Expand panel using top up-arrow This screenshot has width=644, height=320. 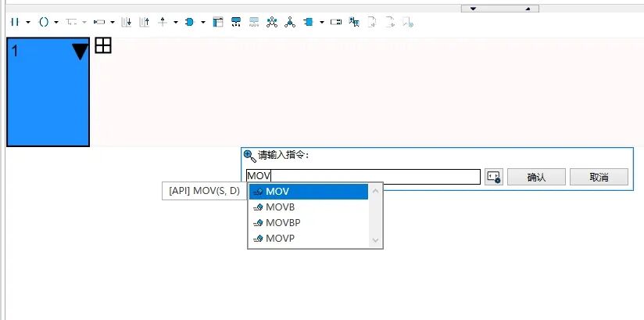click(528, 9)
